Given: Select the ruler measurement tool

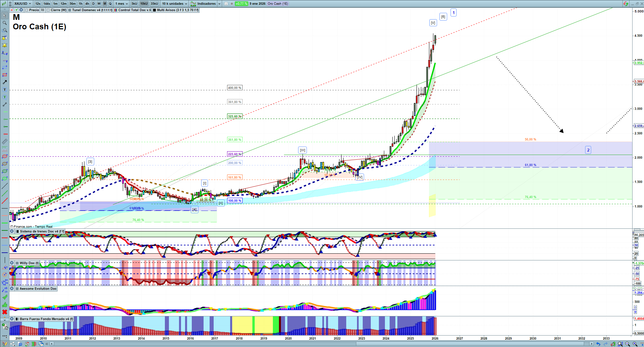Looking at the screenshot, I should point(5,141).
